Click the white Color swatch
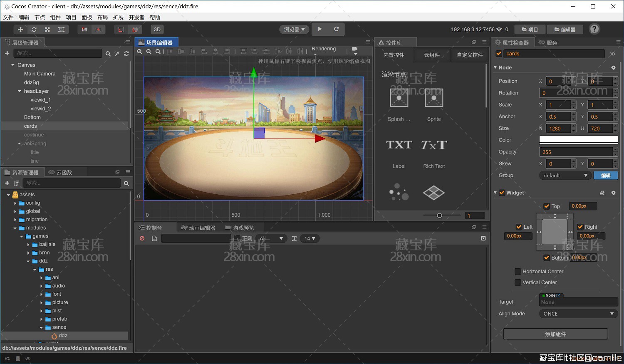This screenshot has height=364, width=624. click(x=578, y=140)
